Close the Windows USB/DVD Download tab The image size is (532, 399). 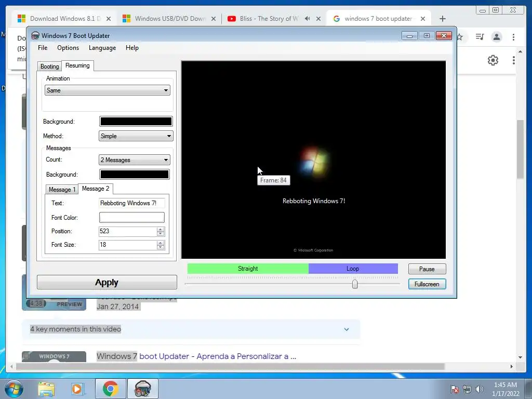(214, 19)
